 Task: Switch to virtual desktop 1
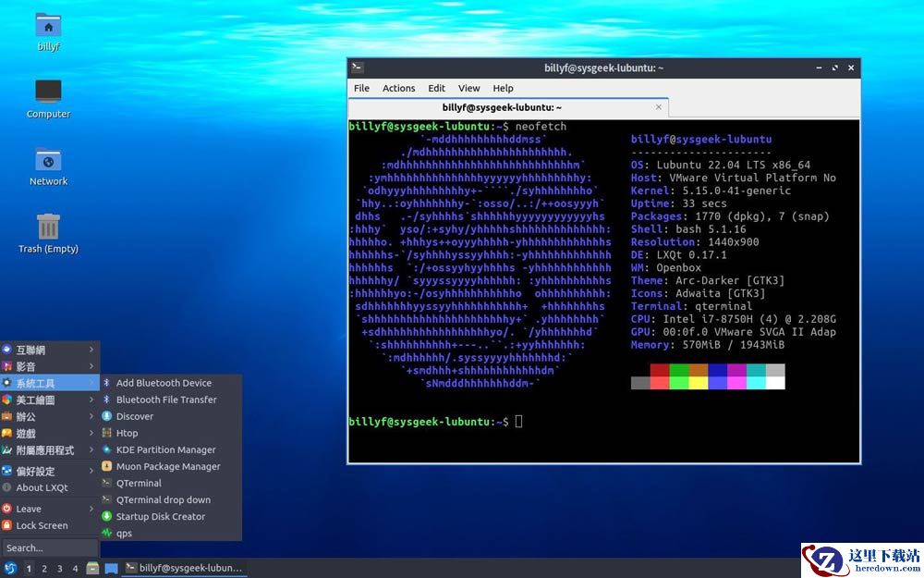click(29, 569)
